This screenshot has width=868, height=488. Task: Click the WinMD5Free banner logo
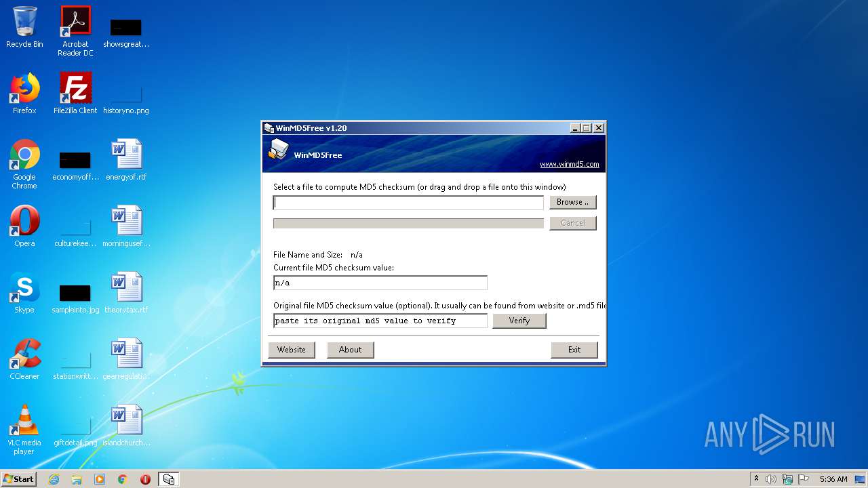[278, 149]
